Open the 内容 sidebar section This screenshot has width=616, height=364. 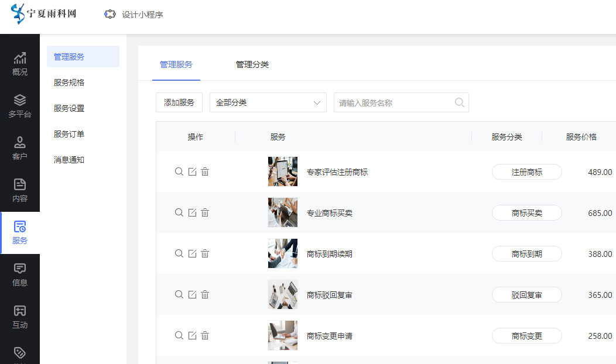(x=20, y=190)
